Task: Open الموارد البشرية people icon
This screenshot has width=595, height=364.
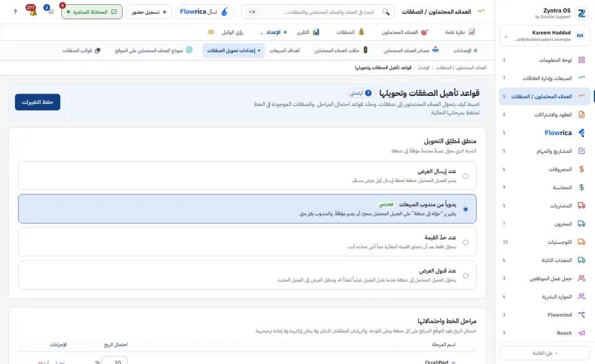Action: 581,297
